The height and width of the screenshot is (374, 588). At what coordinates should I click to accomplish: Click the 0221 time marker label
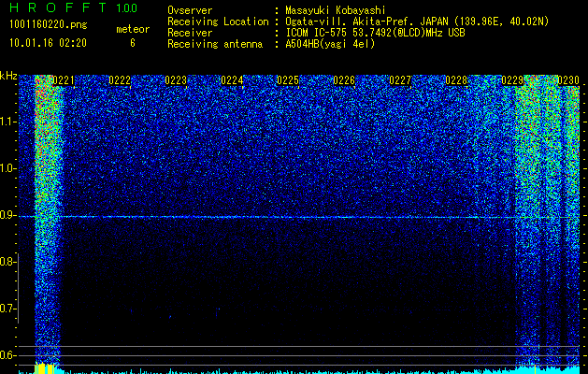pyautogui.click(x=64, y=80)
